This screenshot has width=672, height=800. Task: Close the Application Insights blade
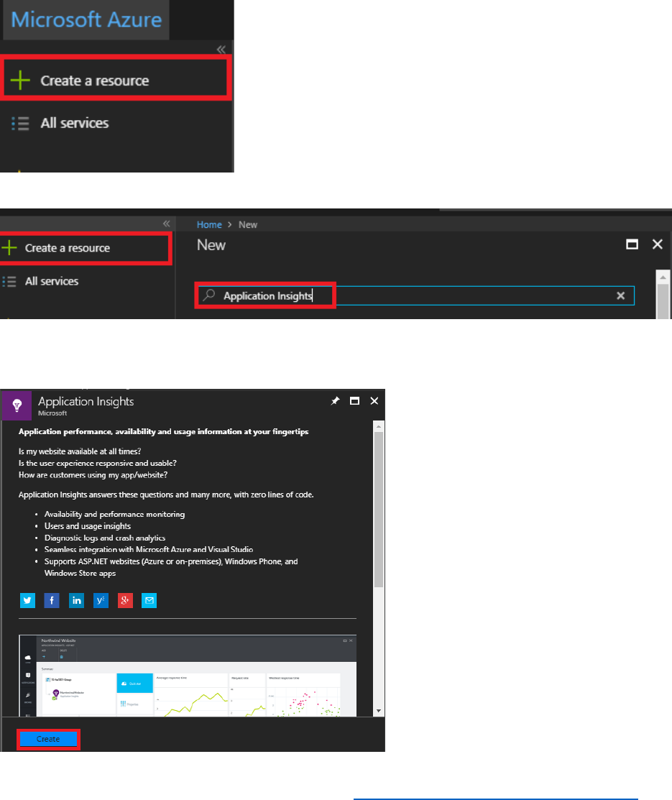(374, 401)
